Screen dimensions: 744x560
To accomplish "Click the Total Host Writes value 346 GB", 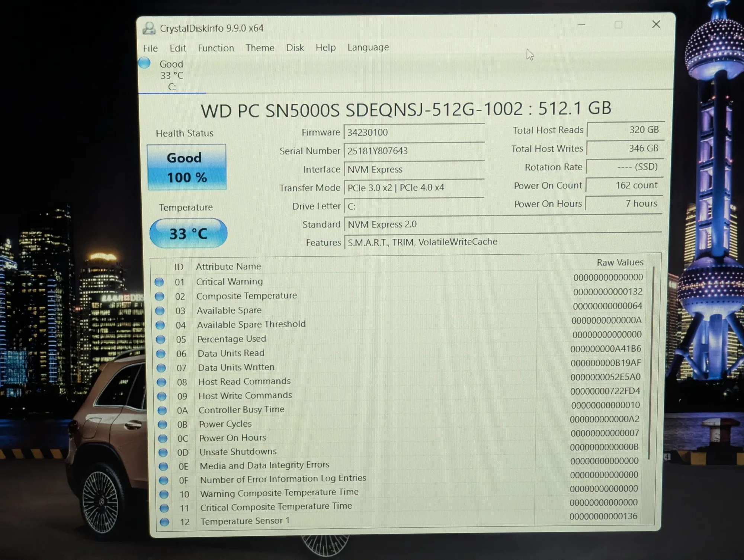I will coord(625,148).
